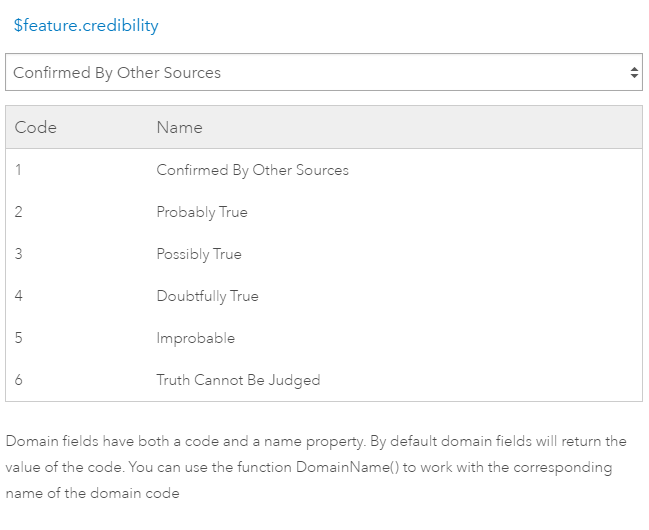Image resolution: width=649 pixels, height=530 pixels.
Task: Click code 6 in the table
Action: click(x=19, y=379)
